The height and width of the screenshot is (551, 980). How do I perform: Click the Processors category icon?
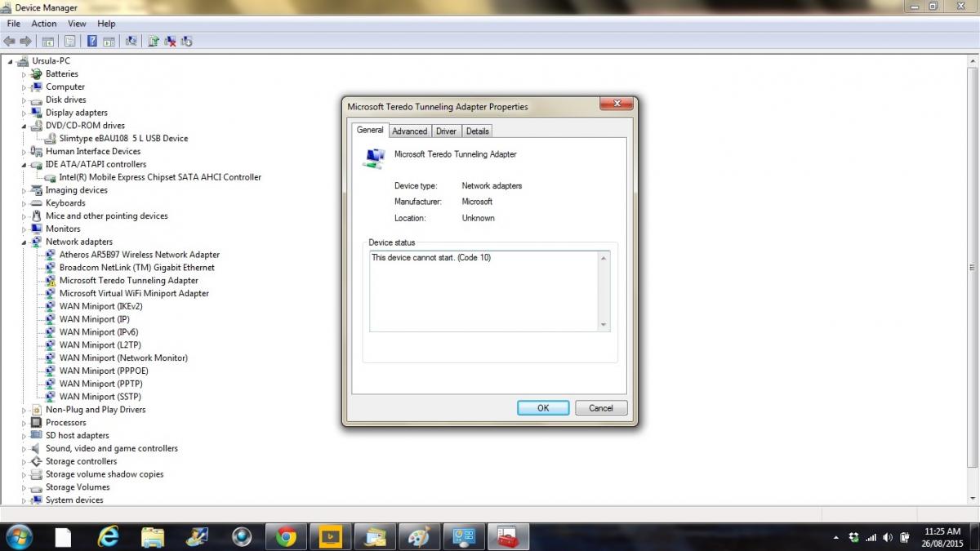tap(36, 422)
